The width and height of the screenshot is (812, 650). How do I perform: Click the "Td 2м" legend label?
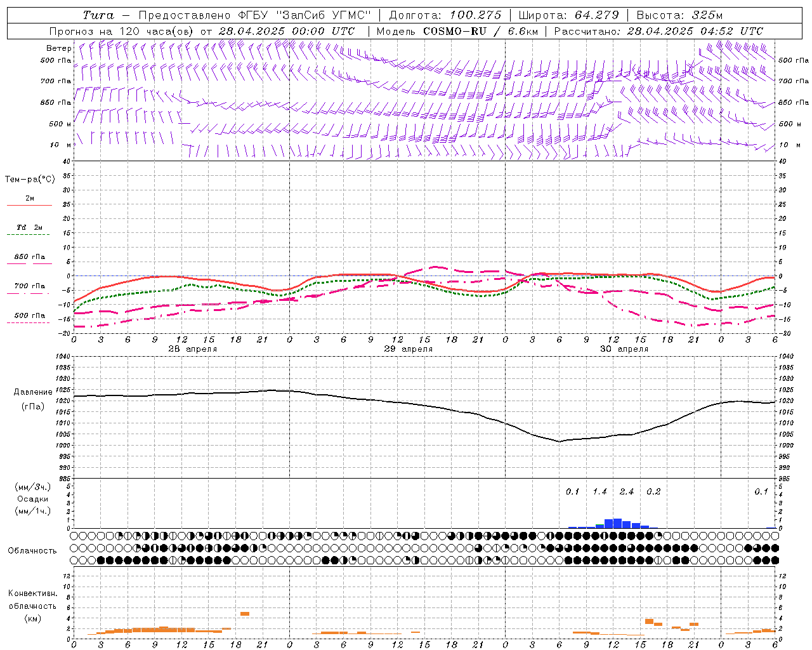pyautogui.click(x=30, y=227)
